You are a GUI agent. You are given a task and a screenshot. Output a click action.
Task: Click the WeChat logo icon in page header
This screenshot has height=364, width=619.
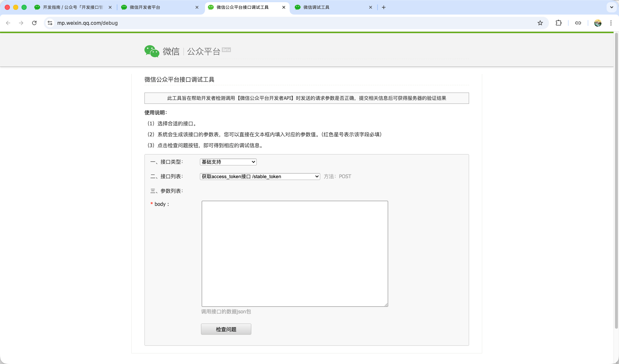tap(152, 51)
